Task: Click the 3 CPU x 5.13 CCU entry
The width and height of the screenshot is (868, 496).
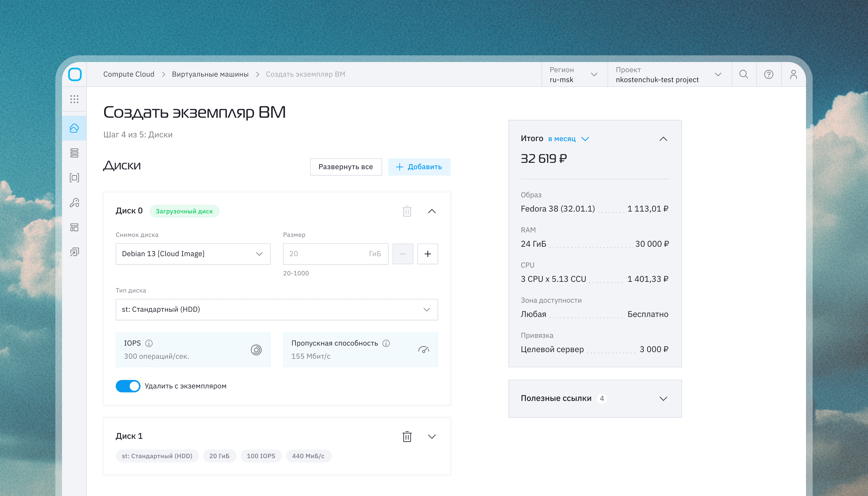Action: click(x=553, y=279)
